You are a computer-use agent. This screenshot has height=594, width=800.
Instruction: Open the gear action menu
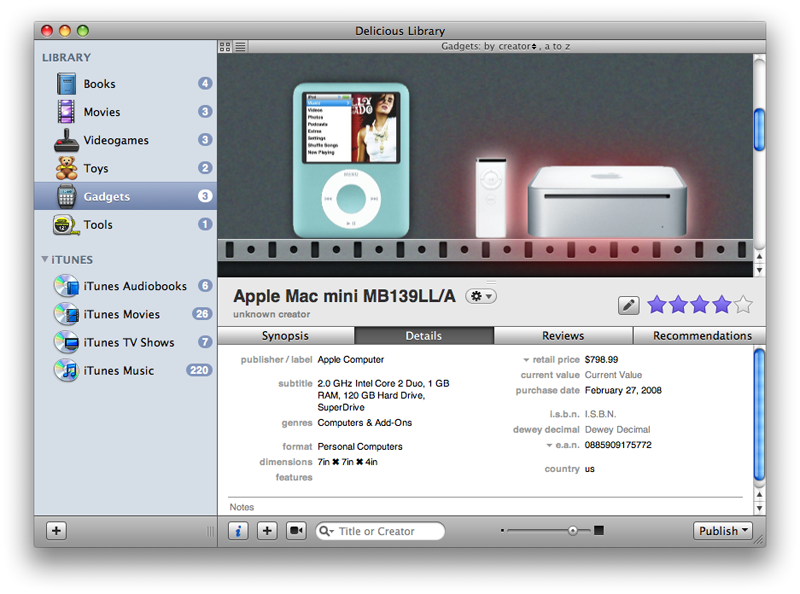481,296
